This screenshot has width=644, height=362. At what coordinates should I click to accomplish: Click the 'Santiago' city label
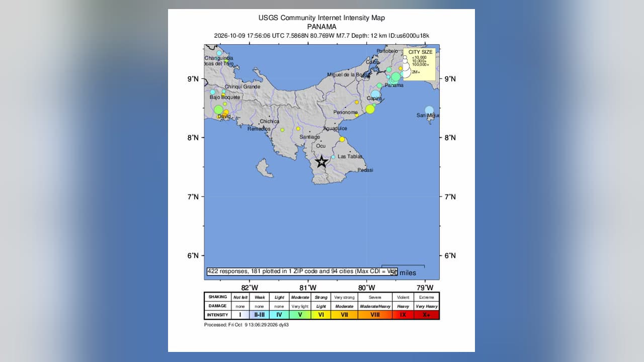click(x=309, y=137)
